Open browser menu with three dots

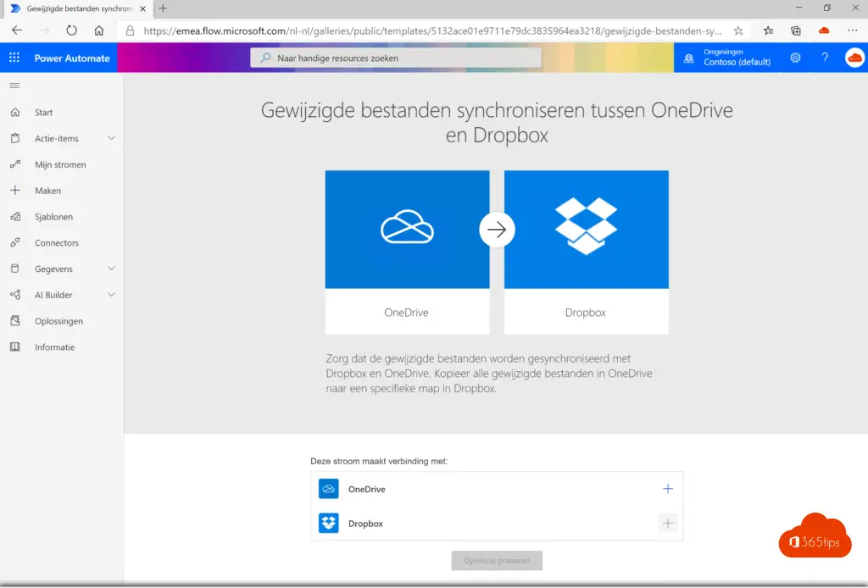[853, 31]
